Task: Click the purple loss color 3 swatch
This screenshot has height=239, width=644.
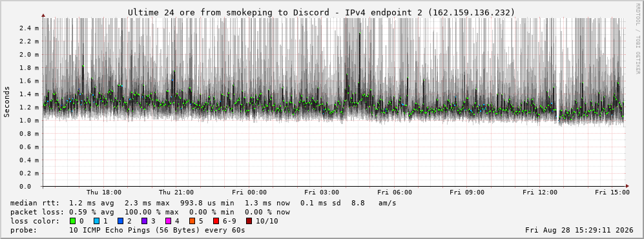Action: [144, 222]
